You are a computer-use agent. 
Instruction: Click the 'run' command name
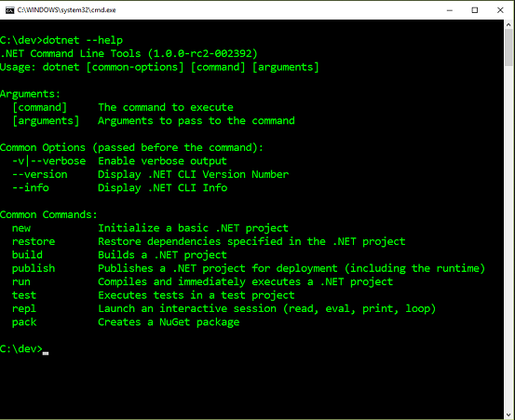pos(21,282)
